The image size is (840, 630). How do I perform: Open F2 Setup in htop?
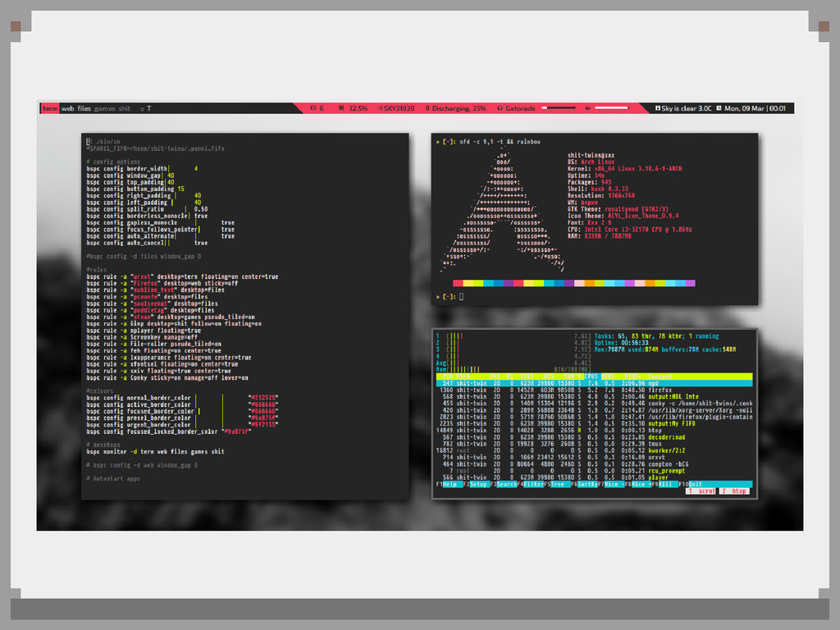pyautogui.click(x=475, y=484)
